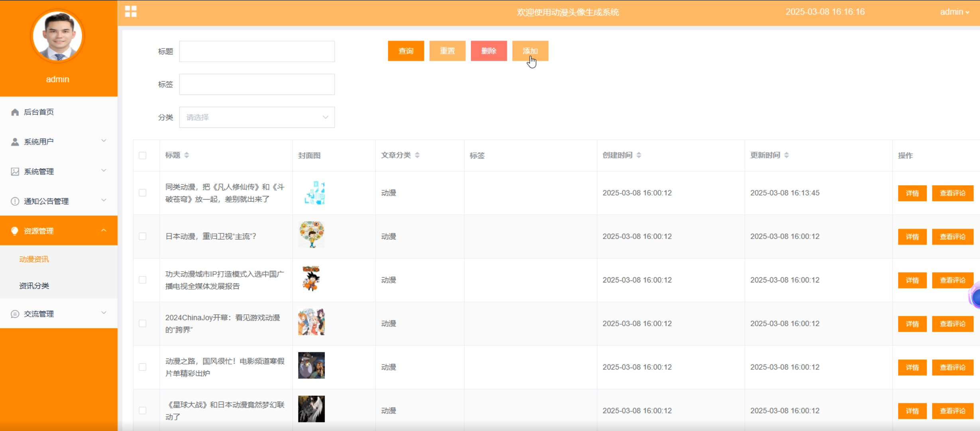The image size is (980, 431).
Task: Click the user icon beside 系统用户
Action: coord(15,142)
